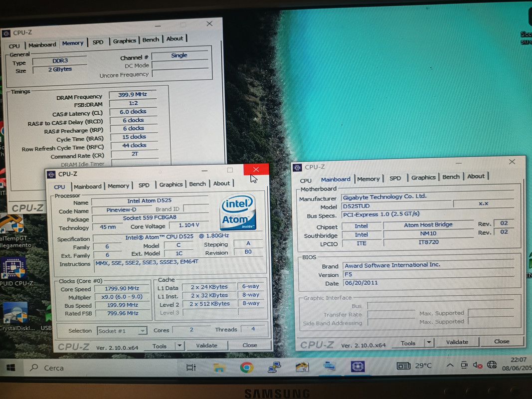
Task: Select Memory tab in right CPU-Z window
Action: coord(368,179)
